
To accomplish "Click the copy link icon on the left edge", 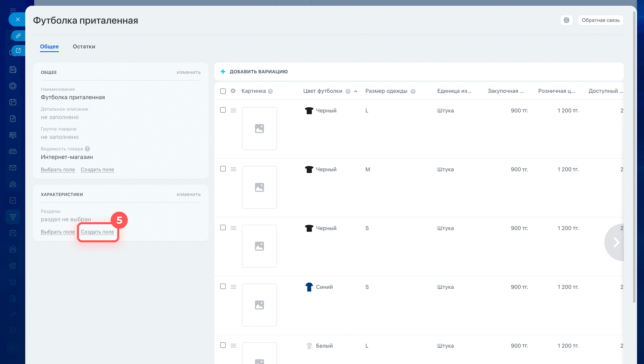I will click(18, 36).
